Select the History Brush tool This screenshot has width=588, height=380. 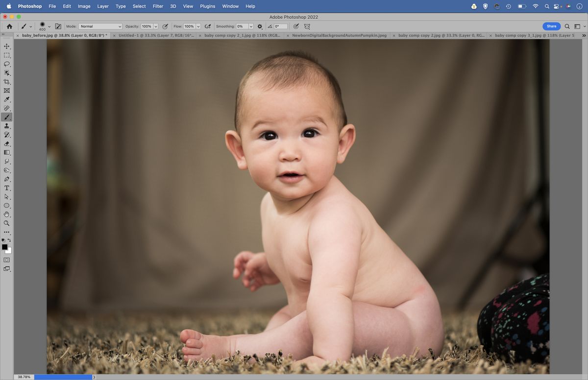[7, 135]
